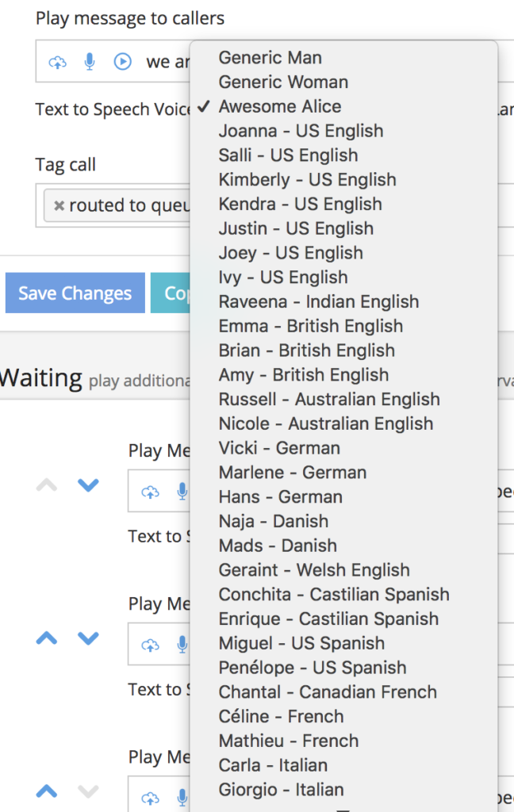Viewport: 514px width, 812px height.
Task: Select the 'Generic Man' voice option
Action: [x=270, y=57]
